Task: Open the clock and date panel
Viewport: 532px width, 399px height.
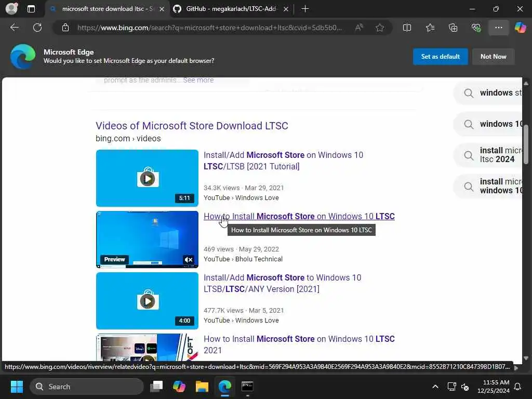Action: [494, 387]
